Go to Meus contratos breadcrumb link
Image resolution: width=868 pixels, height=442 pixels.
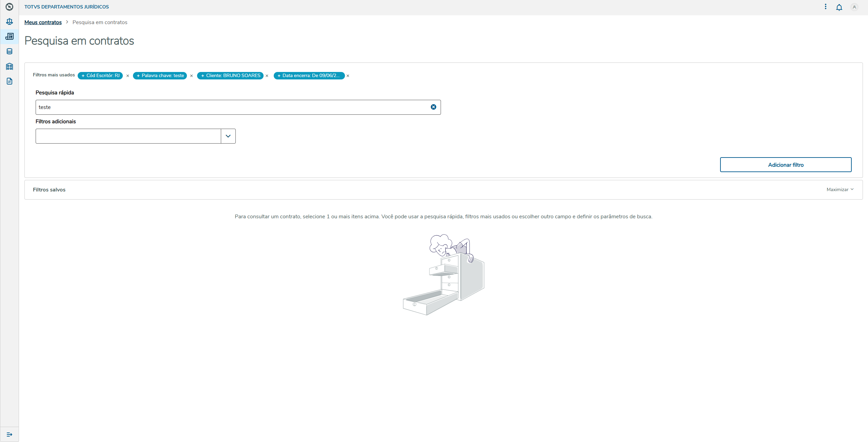(x=43, y=22)
